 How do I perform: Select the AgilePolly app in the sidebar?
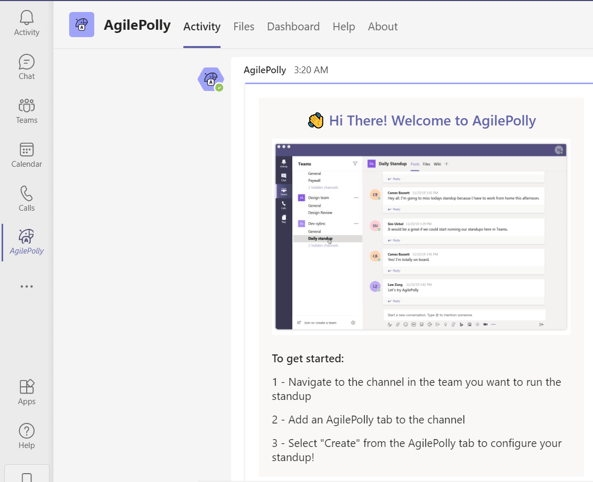tap(26, 242)
